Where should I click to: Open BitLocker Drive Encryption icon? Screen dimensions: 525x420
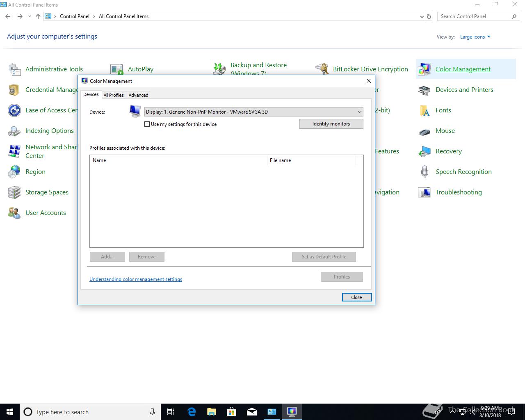322,69
